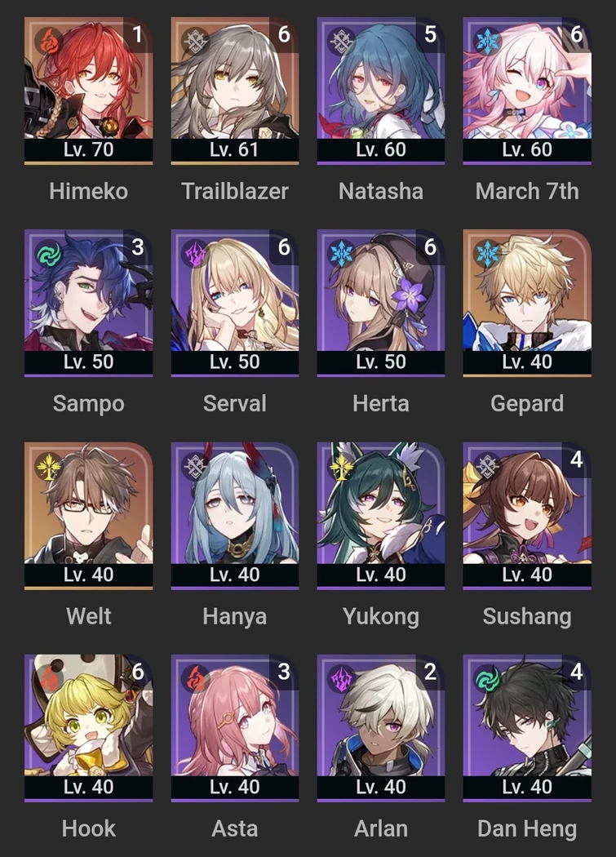616x857 pixels.
Task: Click the Lv. 70 bar under Himeko
Action: click(89, 149)
